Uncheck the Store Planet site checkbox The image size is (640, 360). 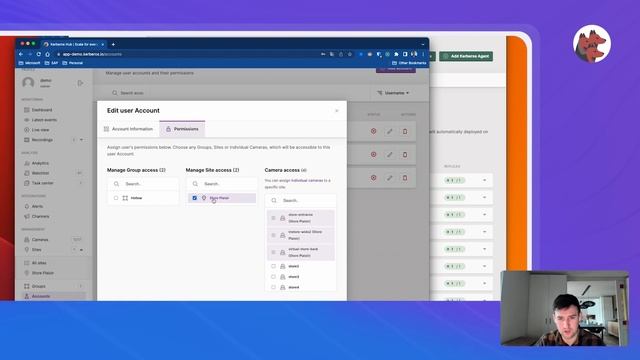coord(195,198)
